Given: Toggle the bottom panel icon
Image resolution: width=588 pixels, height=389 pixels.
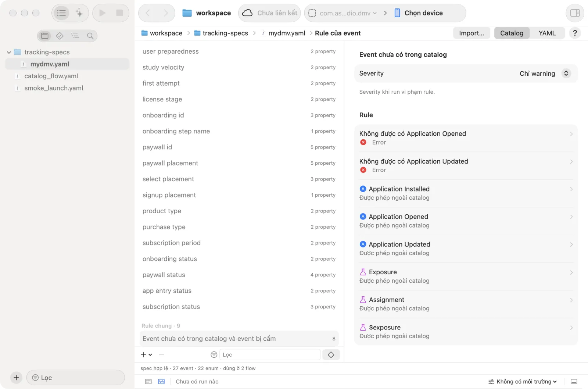Looking at the screenshot, I should 574,382.
